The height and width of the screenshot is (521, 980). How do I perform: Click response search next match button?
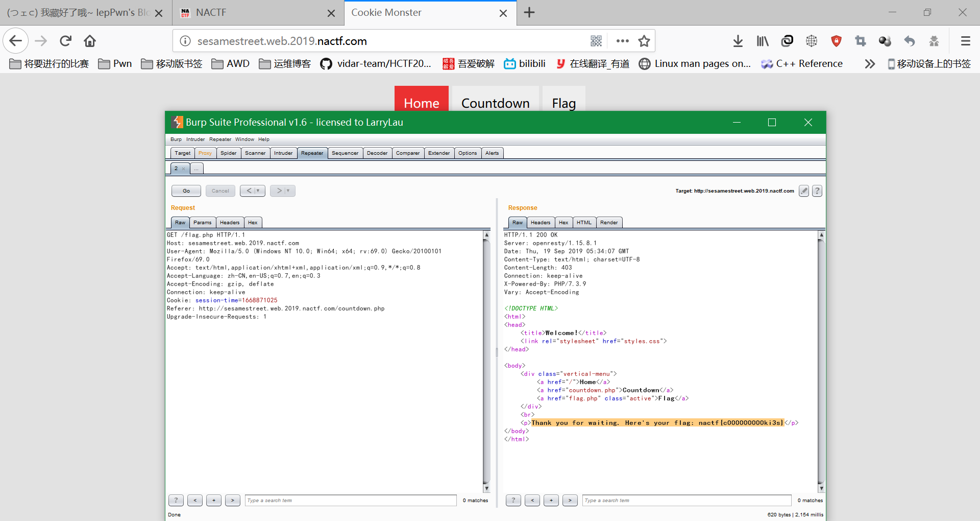coord(570,501)
